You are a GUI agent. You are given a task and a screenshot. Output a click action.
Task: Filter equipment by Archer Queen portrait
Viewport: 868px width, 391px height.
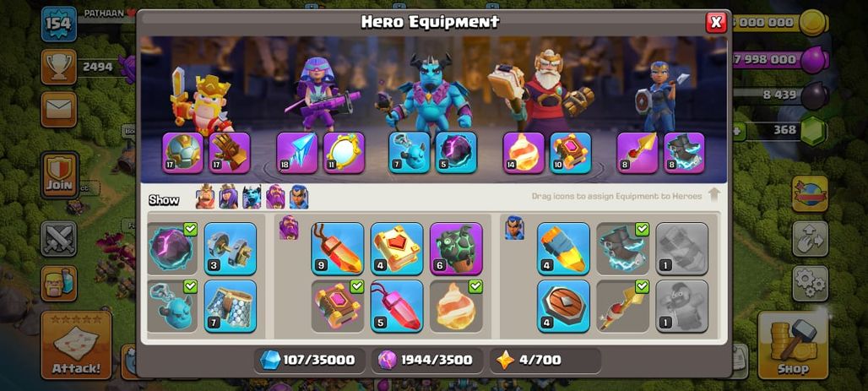pos(228,197)
